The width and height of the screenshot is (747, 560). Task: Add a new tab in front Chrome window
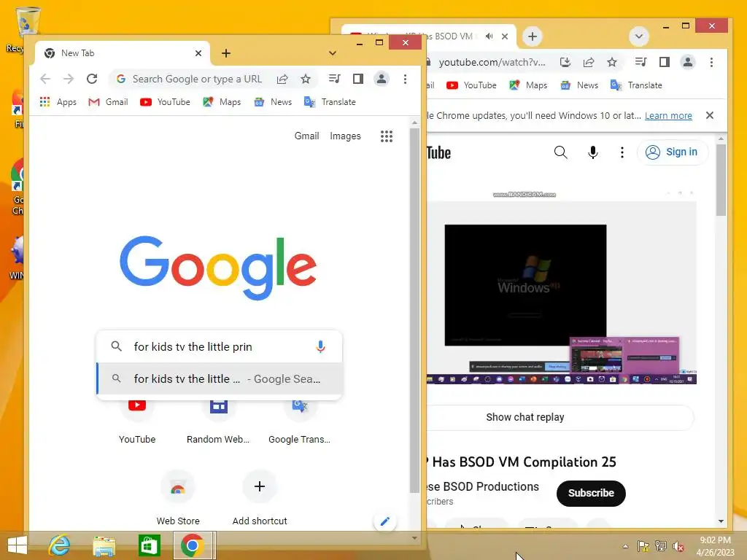point(226,53)
